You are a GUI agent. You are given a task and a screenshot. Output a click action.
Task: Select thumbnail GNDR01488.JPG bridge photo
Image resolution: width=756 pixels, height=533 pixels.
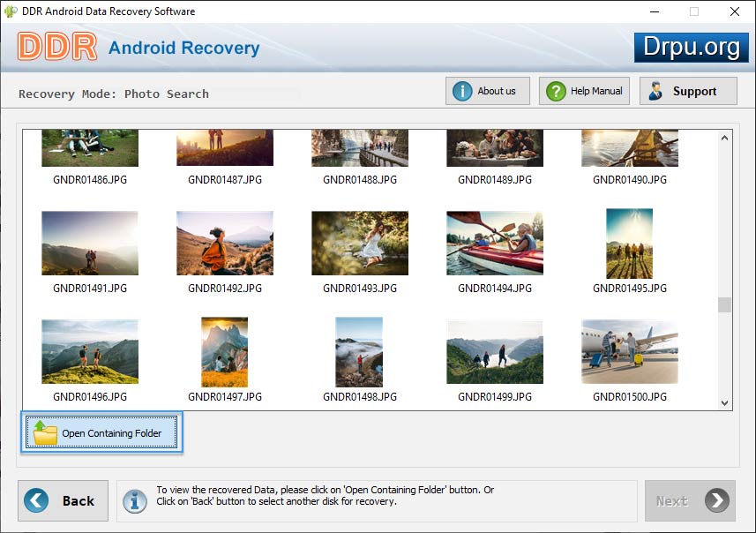pyautogui.click(x=360, y=148)
